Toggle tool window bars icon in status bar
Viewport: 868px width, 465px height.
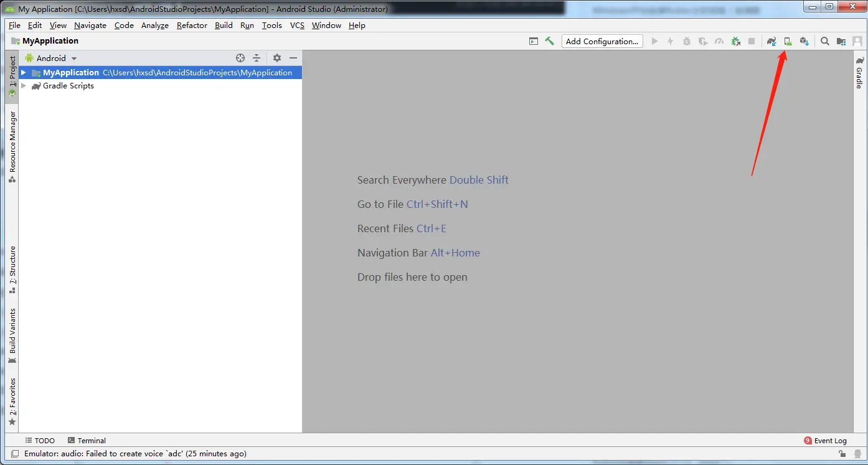coord(14,454)
